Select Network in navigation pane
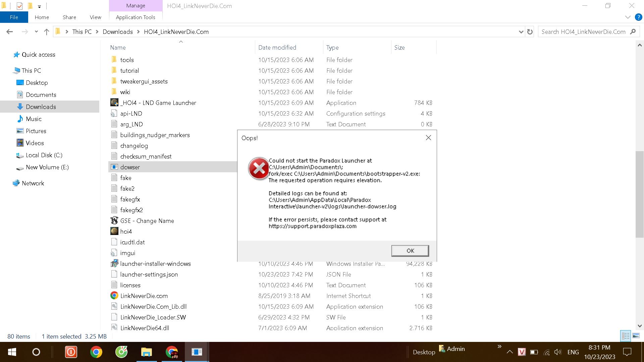644x362 pixels. click(33, 183)
